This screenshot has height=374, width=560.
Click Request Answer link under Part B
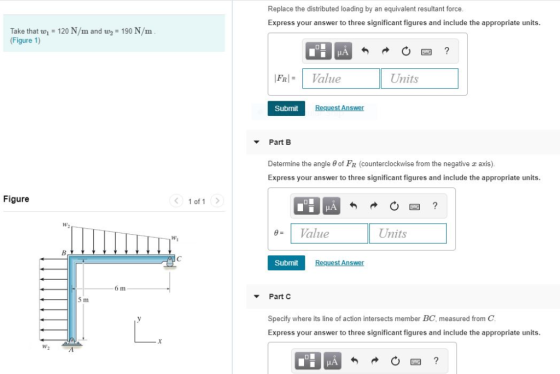pyautogui.click(x=339, y=263)
